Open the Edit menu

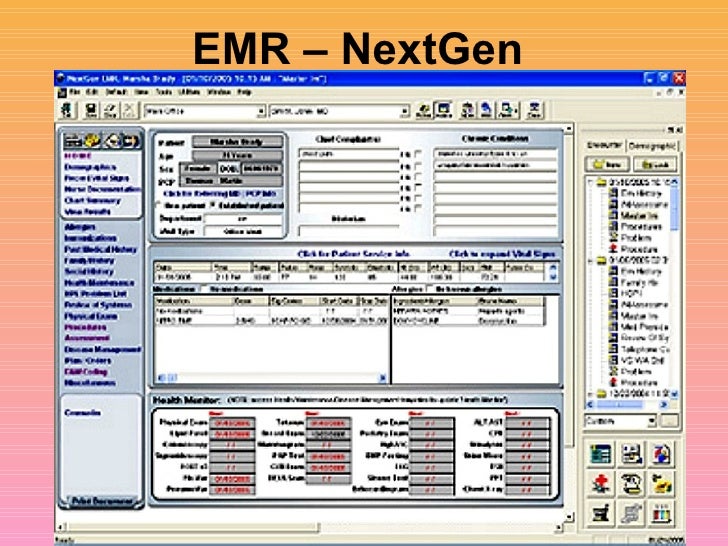pos(92,92)
